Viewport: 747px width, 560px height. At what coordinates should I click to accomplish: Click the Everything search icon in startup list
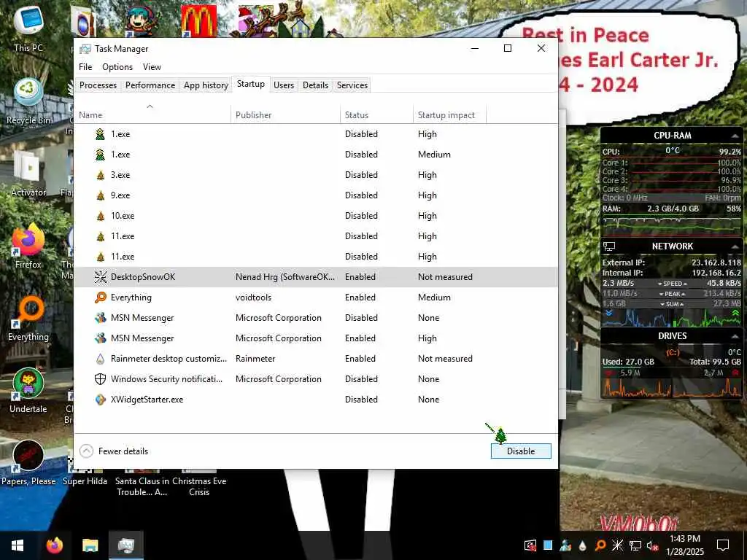click(x=100, y=297)
